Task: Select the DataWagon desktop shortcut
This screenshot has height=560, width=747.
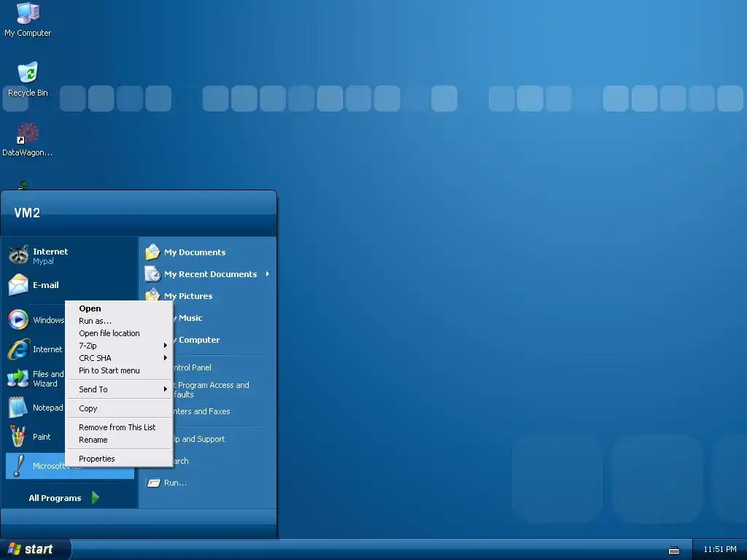Action: [x=28, y=139]
